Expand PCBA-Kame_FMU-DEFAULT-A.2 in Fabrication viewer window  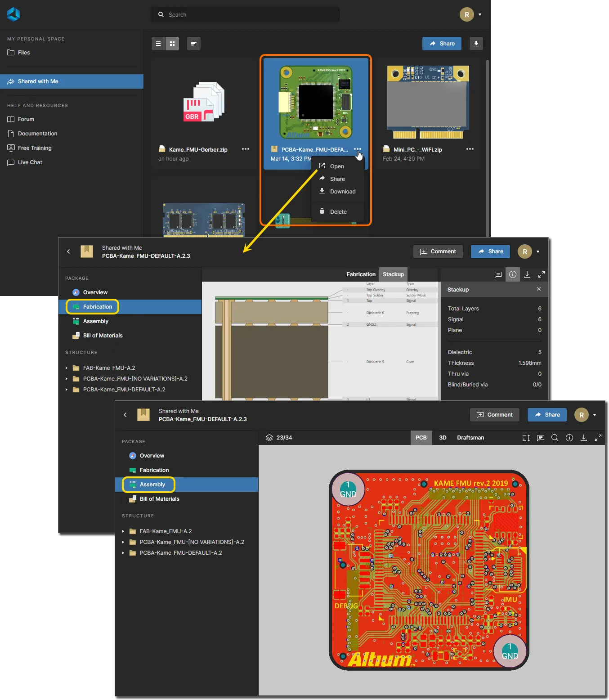(67, 390)
